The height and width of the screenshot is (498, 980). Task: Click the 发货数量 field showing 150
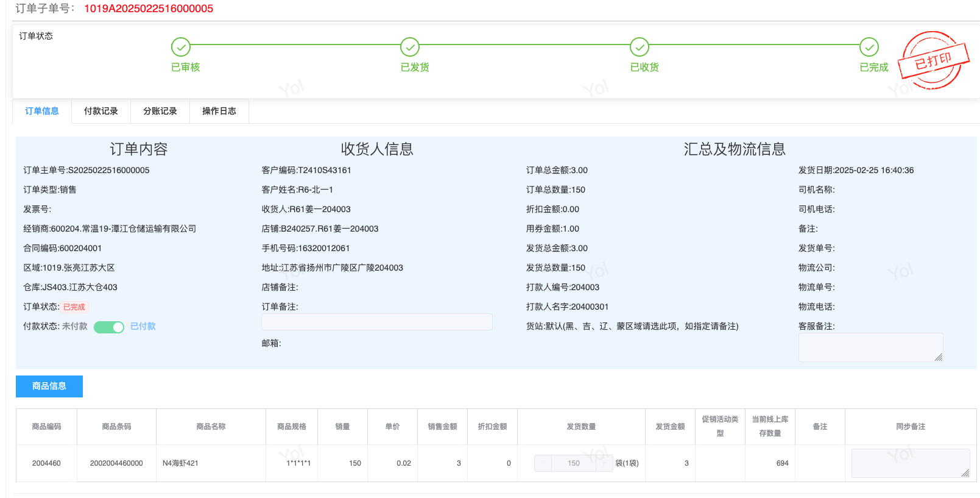pyautogui.click(x=574, y=463)
